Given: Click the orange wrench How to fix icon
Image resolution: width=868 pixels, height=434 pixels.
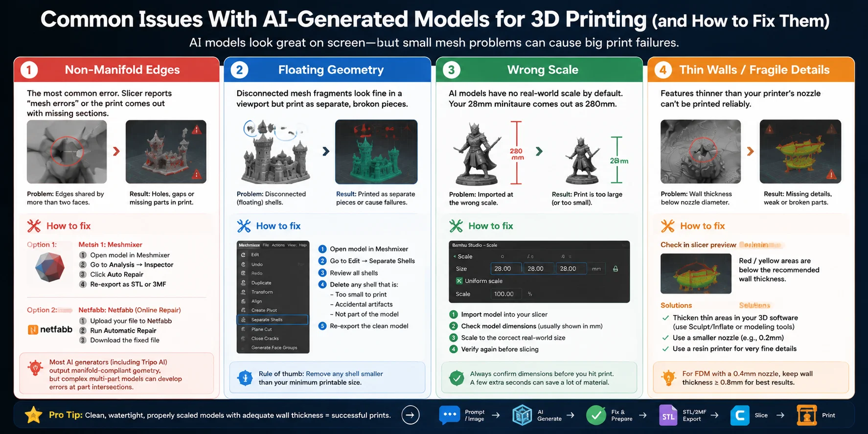Looking at the screenshot, I should pos(668,226).
